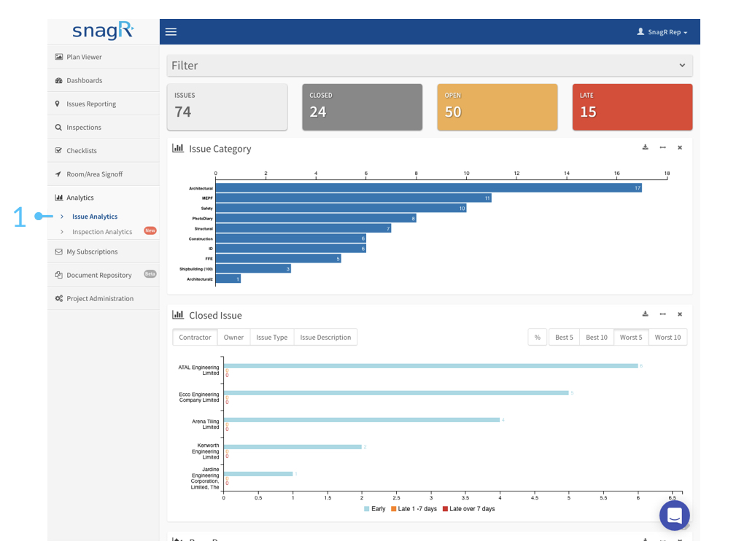Click the Safety bar in chart

tap(341, 208)
